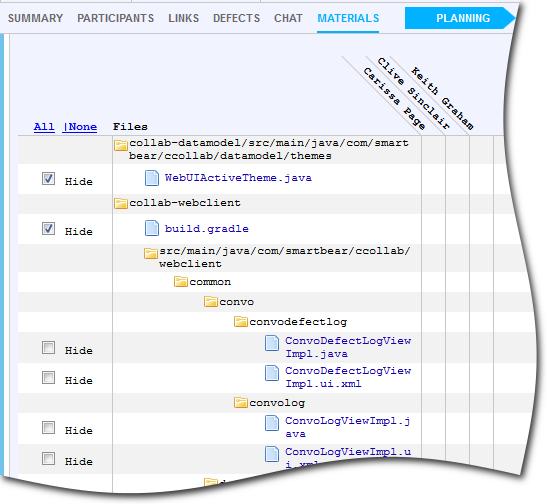The image size is (547, 504).
Task: Open the Chat tab
Action: [288, 18]
